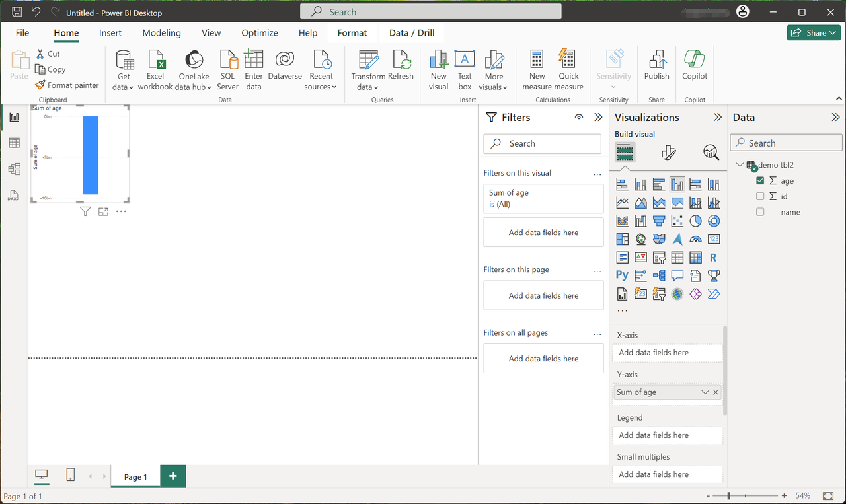Image resolution: width=846 pixels, height=504 pixels.
Task: Open the Transform data query editor
Action: click(368, 61)
